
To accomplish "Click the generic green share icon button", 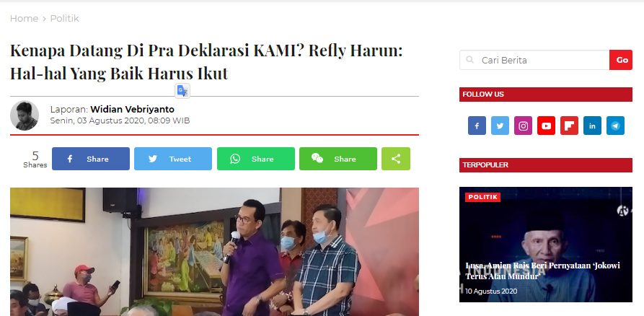I will click(x=396, y=159).
